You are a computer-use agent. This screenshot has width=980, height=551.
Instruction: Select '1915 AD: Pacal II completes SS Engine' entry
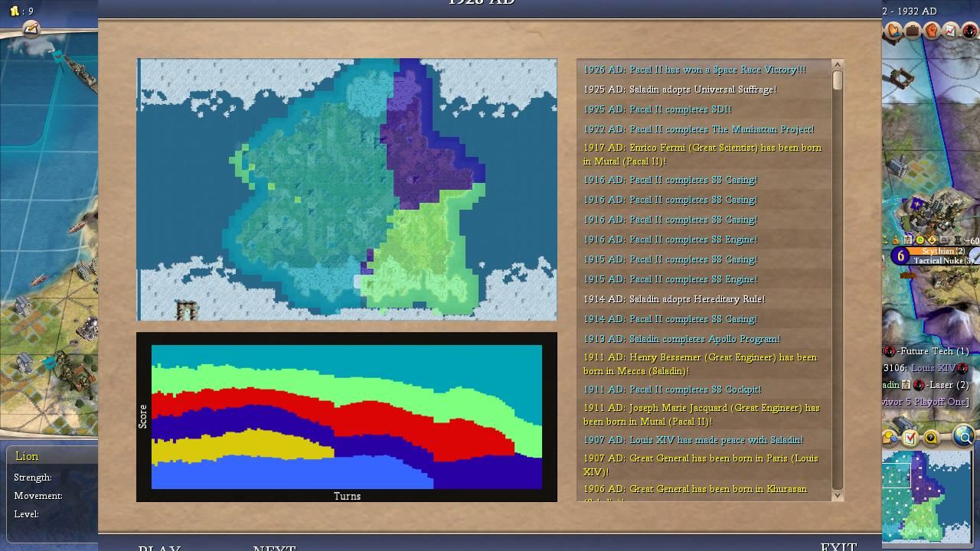704,279
